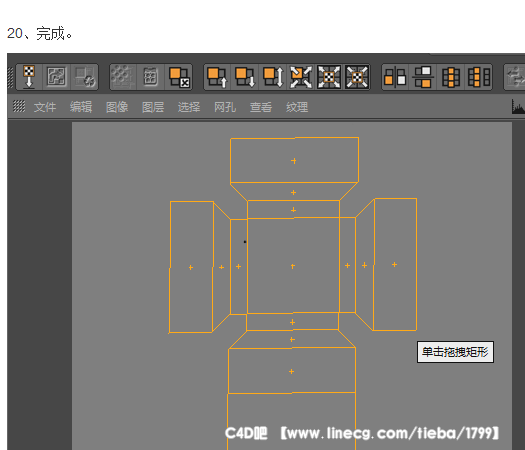Open the 图层 menu
Viewport: 525px width, 450px height.
pos(153,107)
